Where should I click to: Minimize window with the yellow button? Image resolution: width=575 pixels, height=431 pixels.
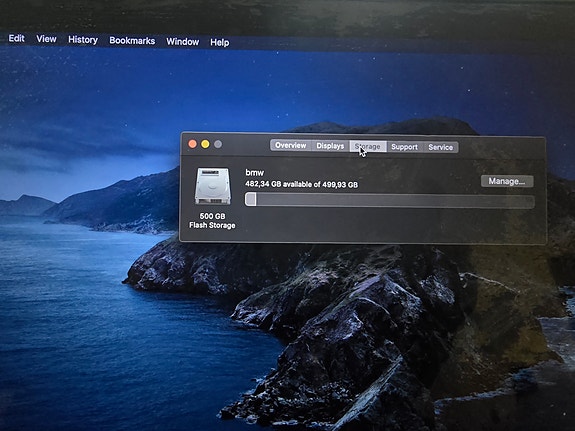(205, 144)
